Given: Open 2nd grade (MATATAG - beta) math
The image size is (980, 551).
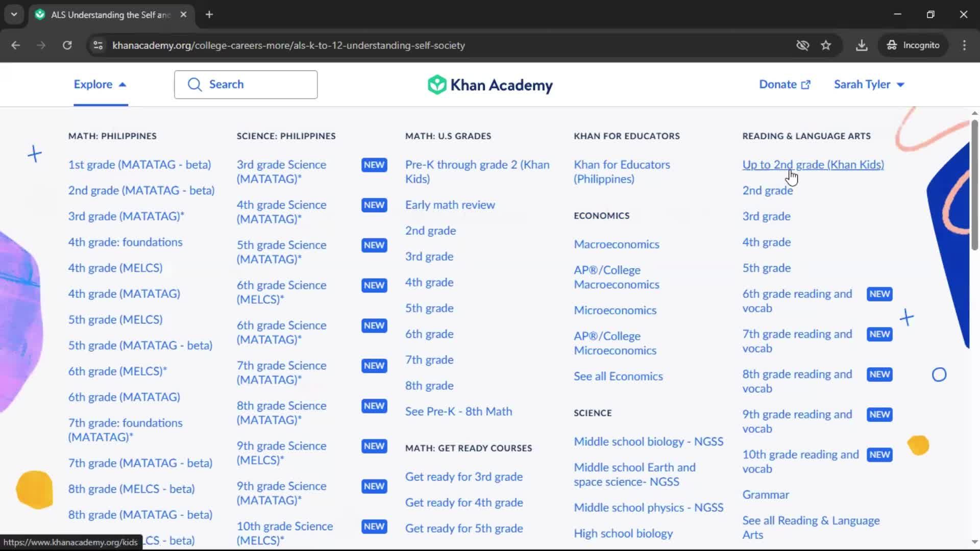Looking at the screenshot, I should tap(141, 190).
